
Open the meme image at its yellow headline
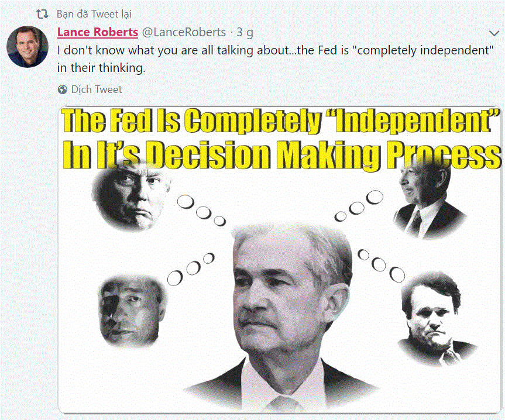281,139
